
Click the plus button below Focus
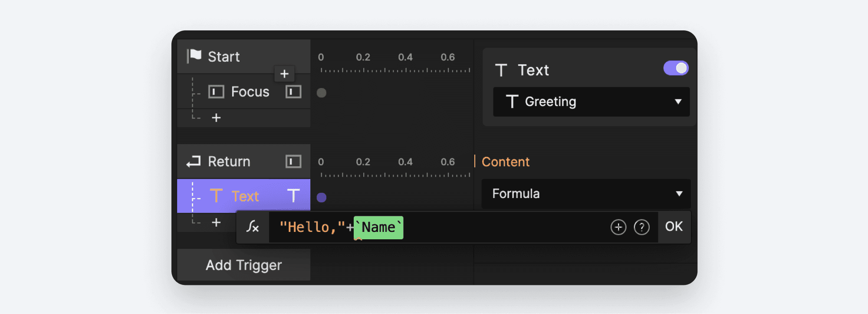[x=217, y=117]
